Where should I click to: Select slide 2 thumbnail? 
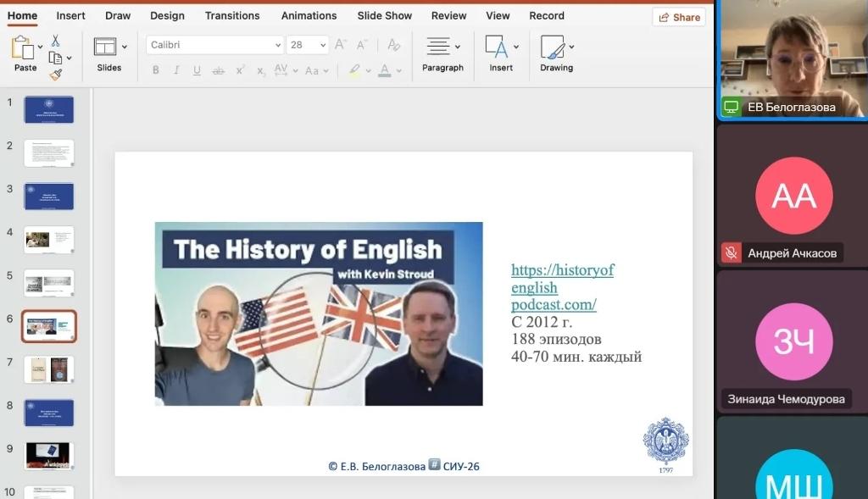tap(48, 152)
